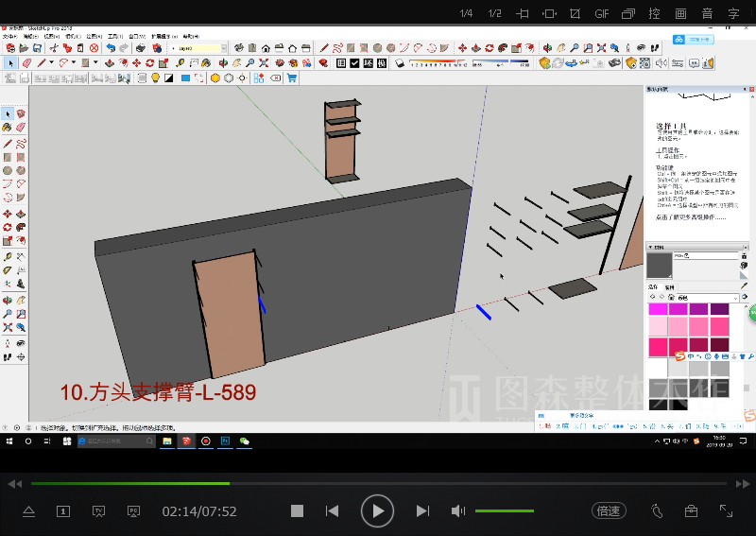Pick the bright magenta swatch in materials panel
This screenshot has width=756, height=536.
pos(657,309)
